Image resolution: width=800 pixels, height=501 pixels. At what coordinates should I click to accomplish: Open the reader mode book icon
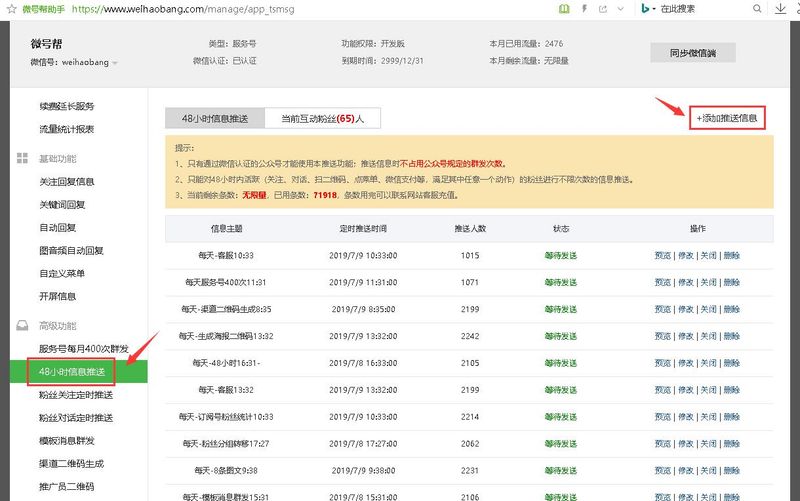564,9
